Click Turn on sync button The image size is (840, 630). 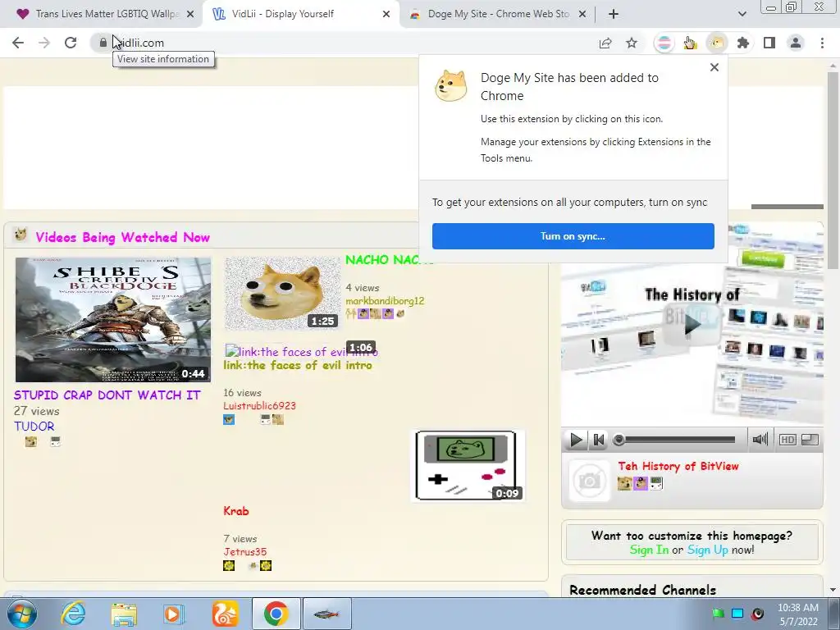point(573,236)
